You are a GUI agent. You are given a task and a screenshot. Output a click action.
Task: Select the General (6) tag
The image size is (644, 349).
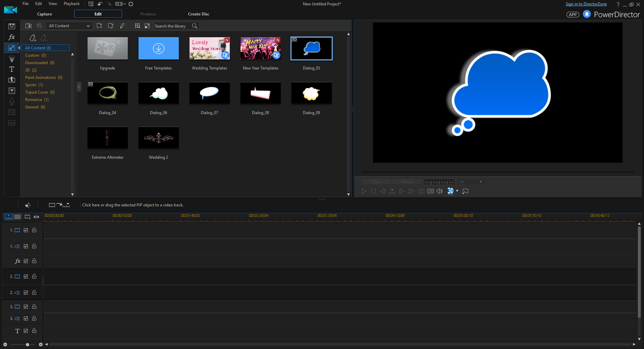[x=35, y=107]
